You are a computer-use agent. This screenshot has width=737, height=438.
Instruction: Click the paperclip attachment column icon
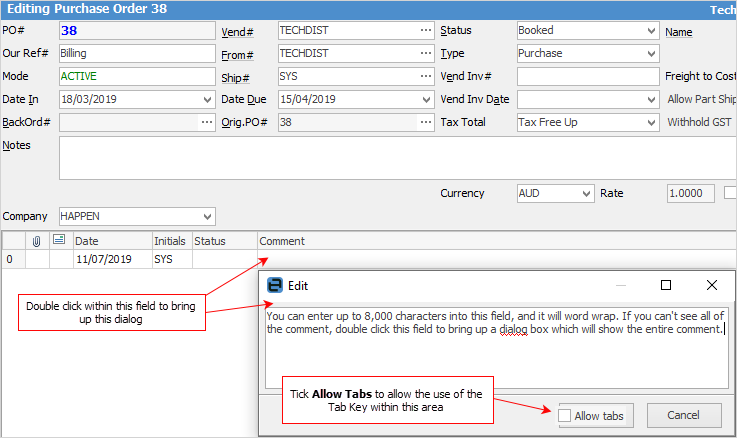(37, 241)
